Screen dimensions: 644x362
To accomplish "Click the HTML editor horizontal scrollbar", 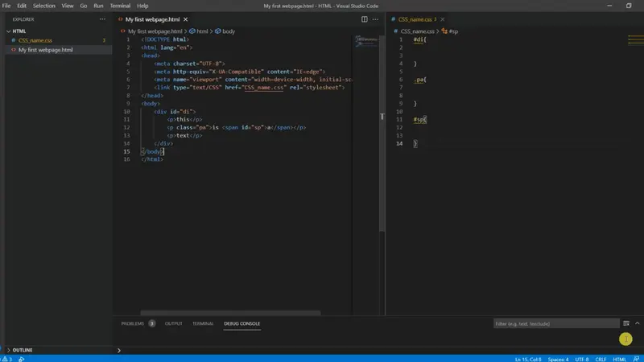I will coord(230,313).
